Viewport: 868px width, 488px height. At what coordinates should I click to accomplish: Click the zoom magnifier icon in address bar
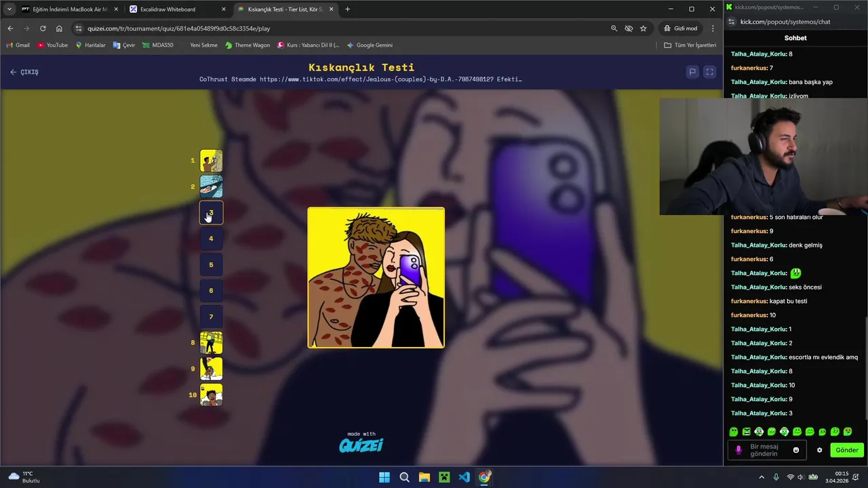pyautogui.click(x=614, y=28)
